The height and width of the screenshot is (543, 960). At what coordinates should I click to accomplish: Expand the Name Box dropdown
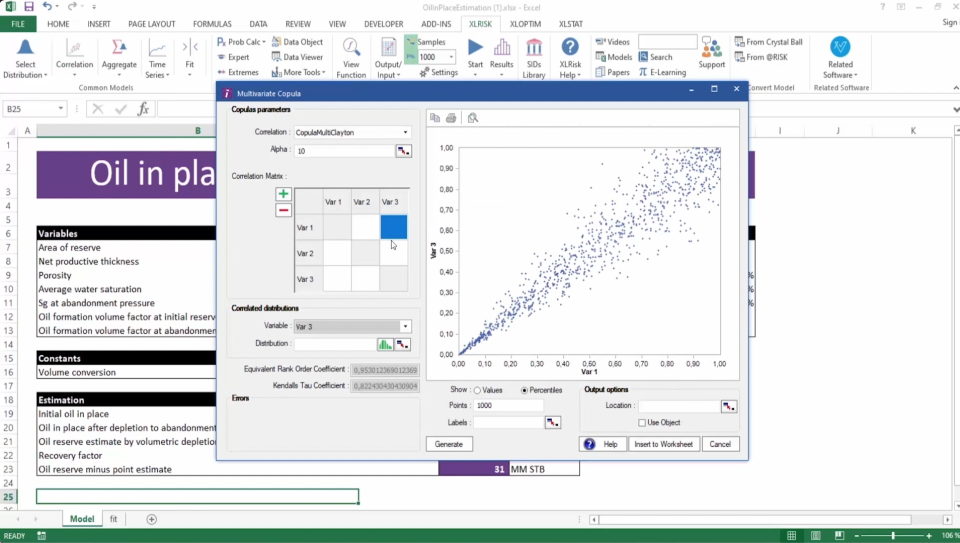61,108
